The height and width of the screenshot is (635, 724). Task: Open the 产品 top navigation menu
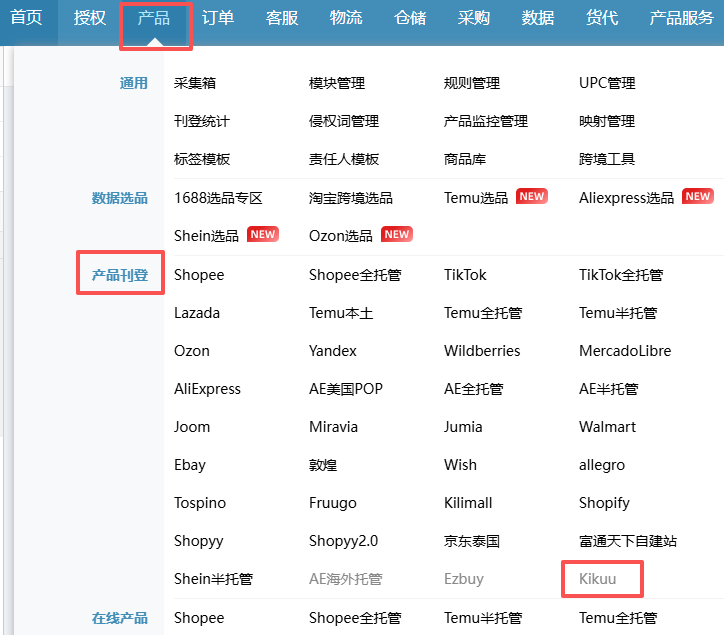[154, 18]
